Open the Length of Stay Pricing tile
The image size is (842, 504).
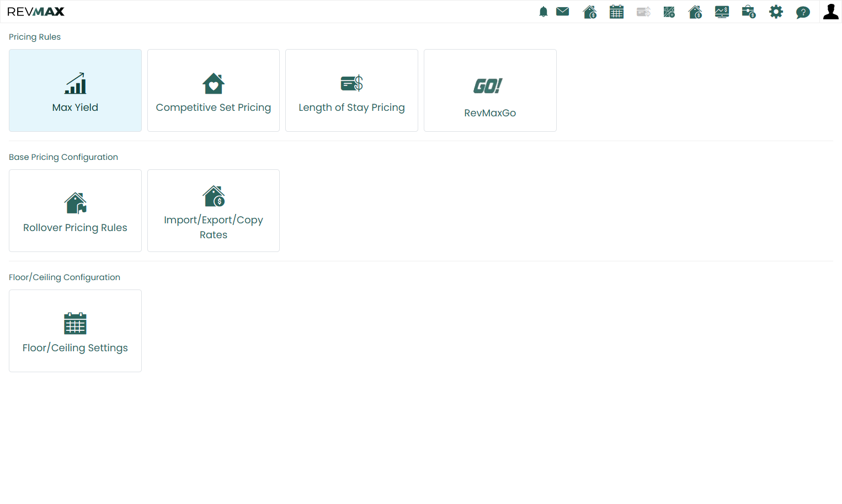coord(351,90)
